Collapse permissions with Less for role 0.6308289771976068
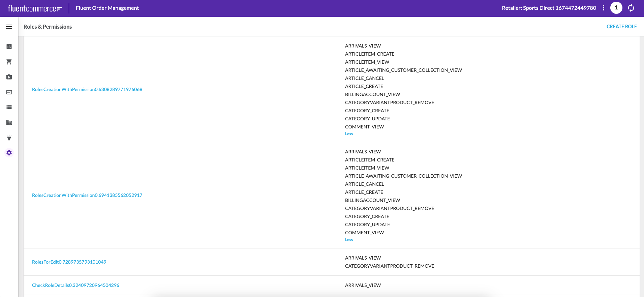 [x=349, y=134]
